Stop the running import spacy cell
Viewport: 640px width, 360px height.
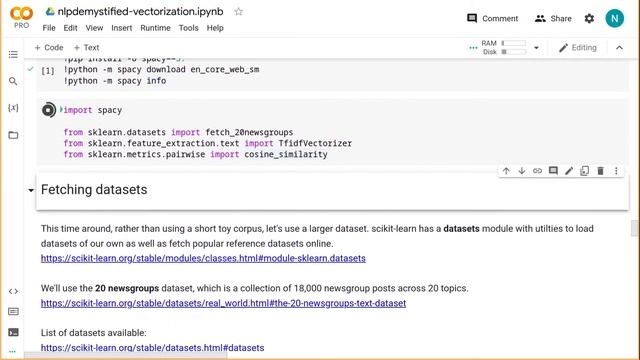point(49,110)
